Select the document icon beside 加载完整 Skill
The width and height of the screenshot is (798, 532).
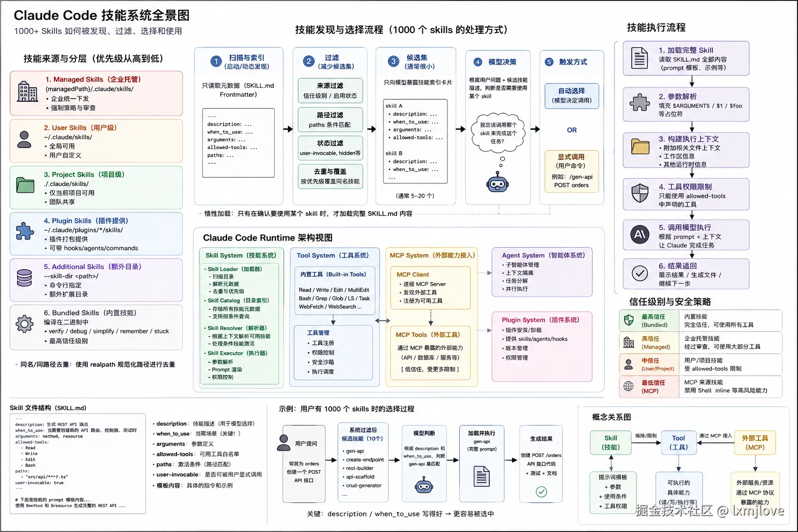click(x=640, y=58)
